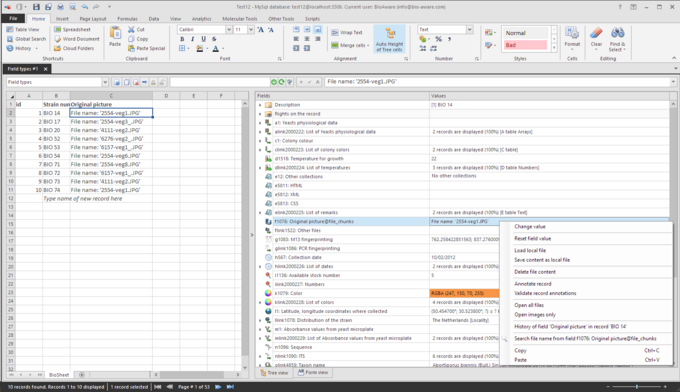
Task: Toggle bold formatting
Action: pyautogui.click(x=182, y=39)
